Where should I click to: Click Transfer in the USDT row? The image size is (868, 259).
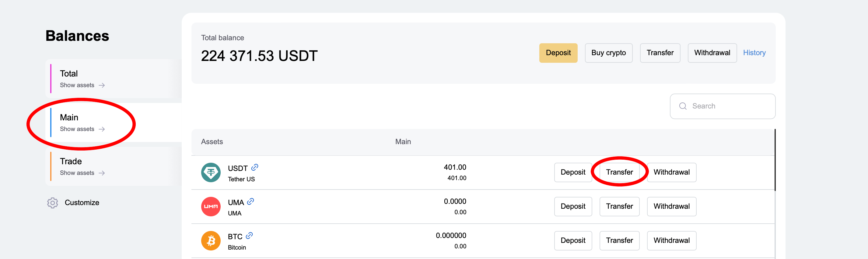click(x=619, y=172)
